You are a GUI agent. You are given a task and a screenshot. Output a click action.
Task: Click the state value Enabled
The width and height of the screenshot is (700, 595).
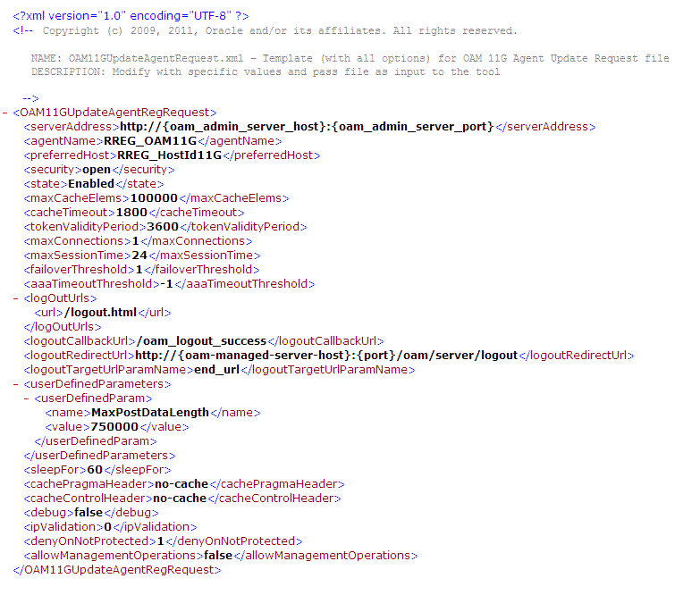coord(91,184)
